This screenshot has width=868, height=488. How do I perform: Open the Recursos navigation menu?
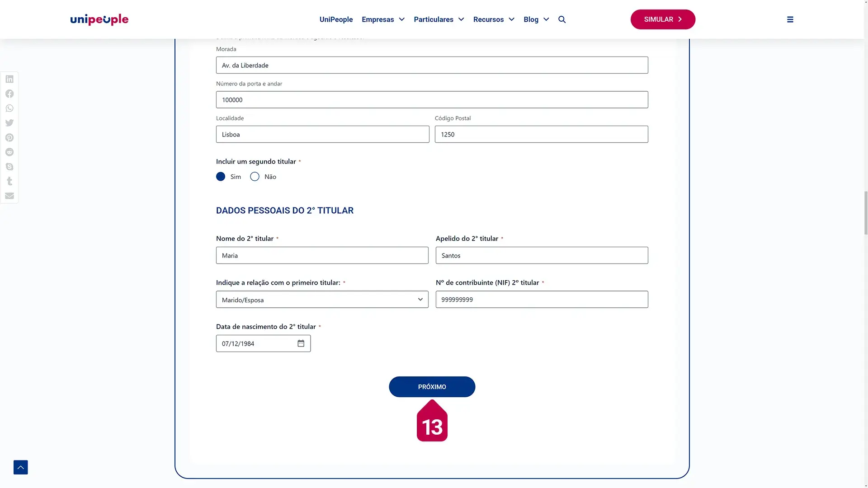[x=494, y=19]
